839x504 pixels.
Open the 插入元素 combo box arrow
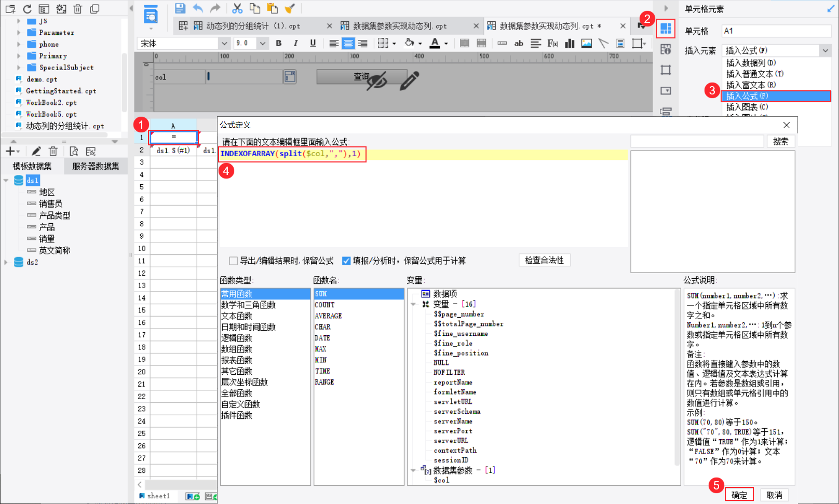(x=826, y=50)
